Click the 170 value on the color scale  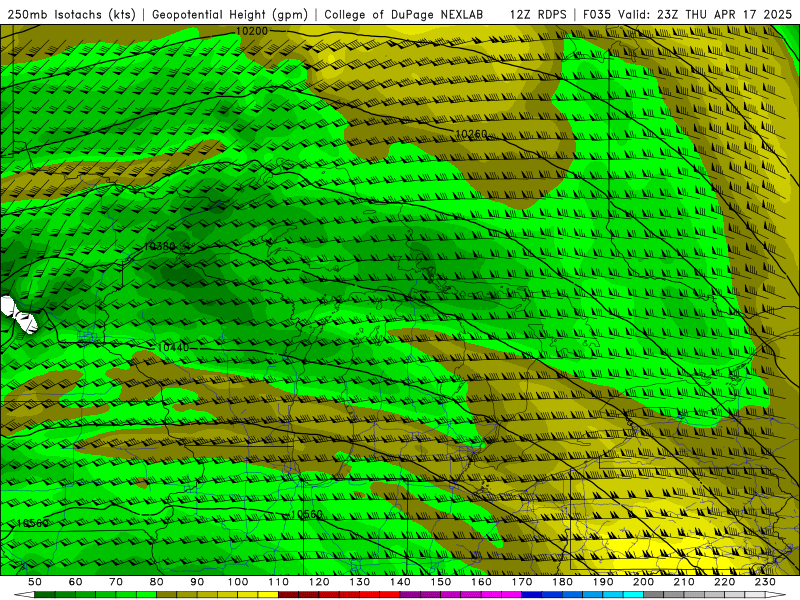tap(521, 582)
